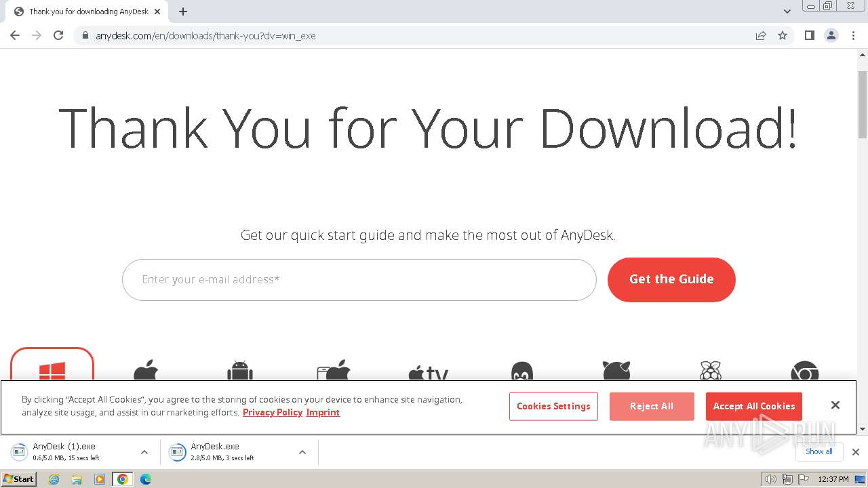Open Cookies Settings
Screen dimensions: 868x488
553,406
